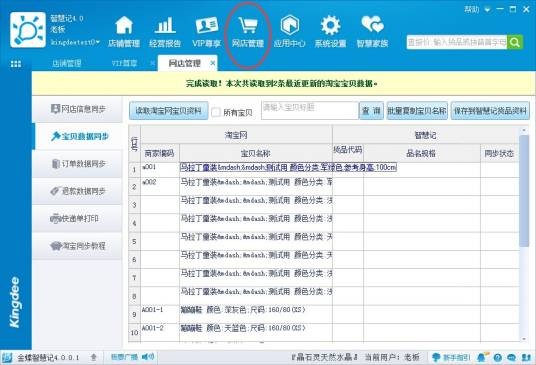Open VIP尊享 card icon
536x365 pixels.
coord(206,26)
